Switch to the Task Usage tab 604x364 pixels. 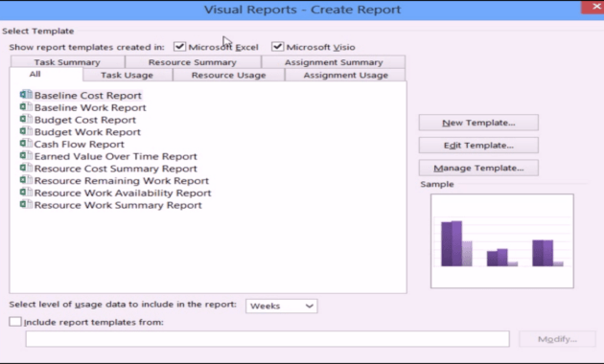click(x=128, y=75)
